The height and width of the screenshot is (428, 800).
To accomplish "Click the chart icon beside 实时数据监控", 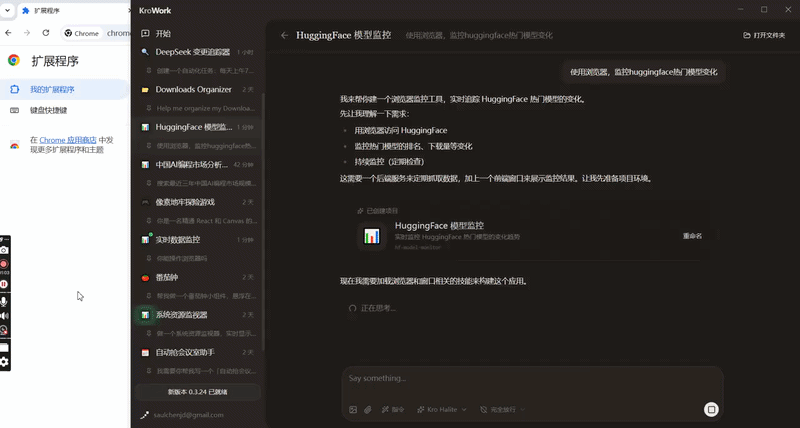I will (x=145, y=240).
